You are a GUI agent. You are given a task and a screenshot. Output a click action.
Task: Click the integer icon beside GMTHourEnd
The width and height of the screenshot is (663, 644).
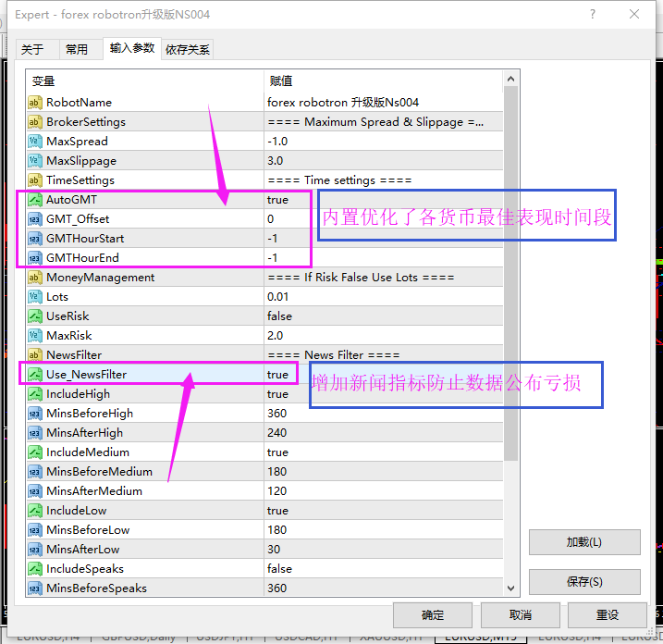(x=34, y=258)
